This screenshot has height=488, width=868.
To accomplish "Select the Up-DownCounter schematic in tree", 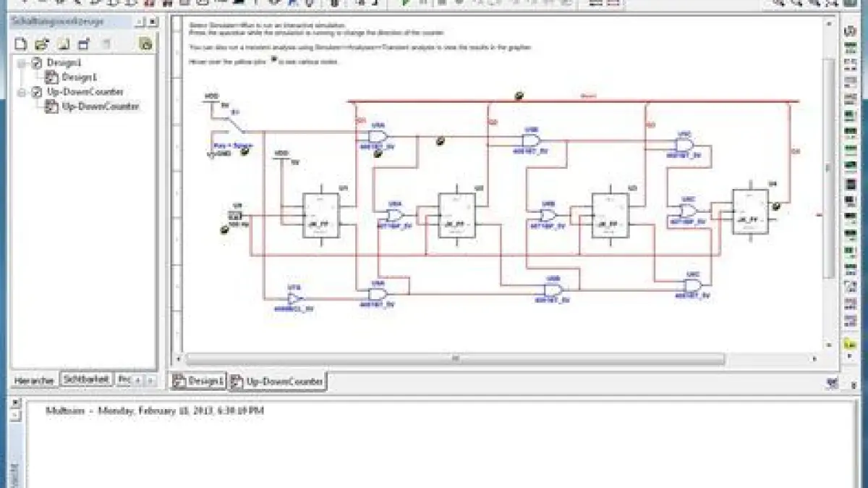I will pyautogui.click(x=100, y=106).
